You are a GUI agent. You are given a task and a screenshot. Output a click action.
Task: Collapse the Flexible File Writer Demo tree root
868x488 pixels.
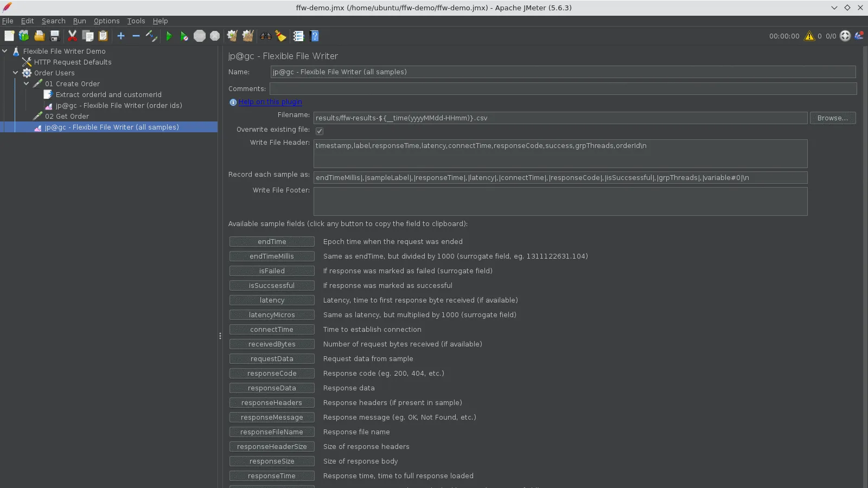pyautogui.click(x=5, y=51)
